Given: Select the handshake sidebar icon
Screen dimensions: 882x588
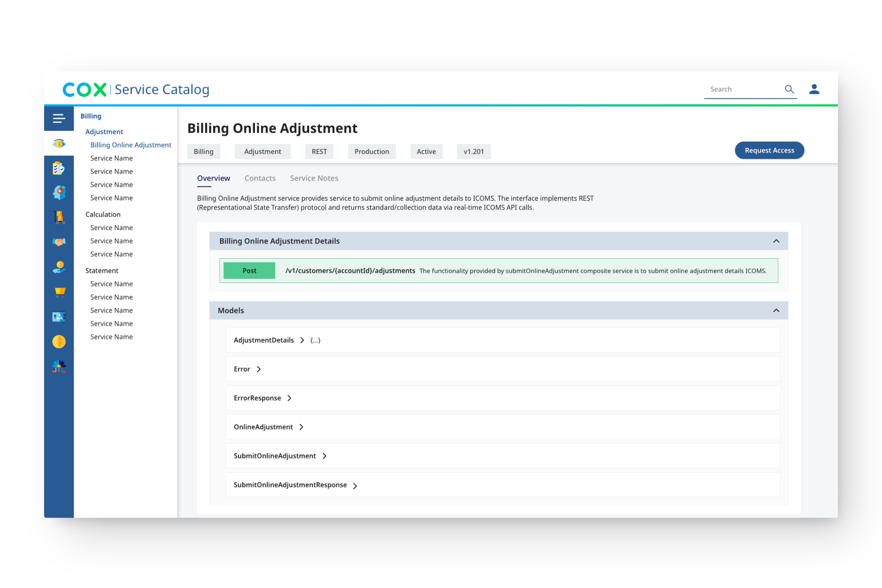Looking at the screenshot, I should (x=59, y=242).
